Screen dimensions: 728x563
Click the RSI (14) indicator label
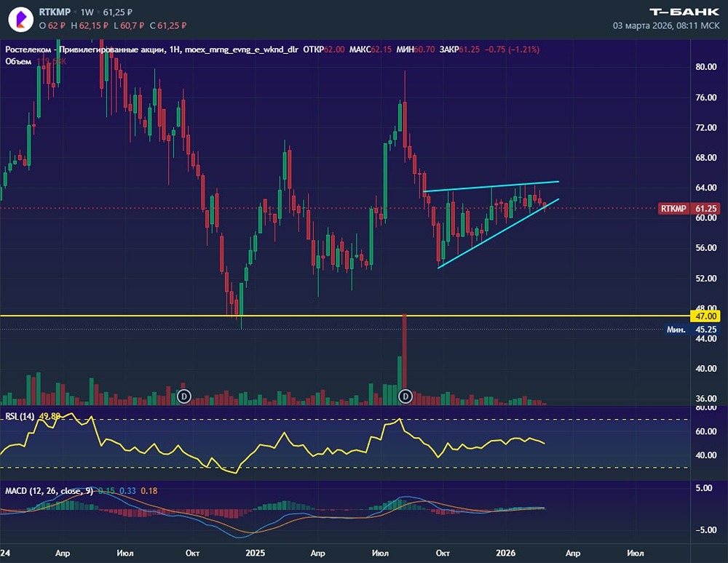click(20, 416)
